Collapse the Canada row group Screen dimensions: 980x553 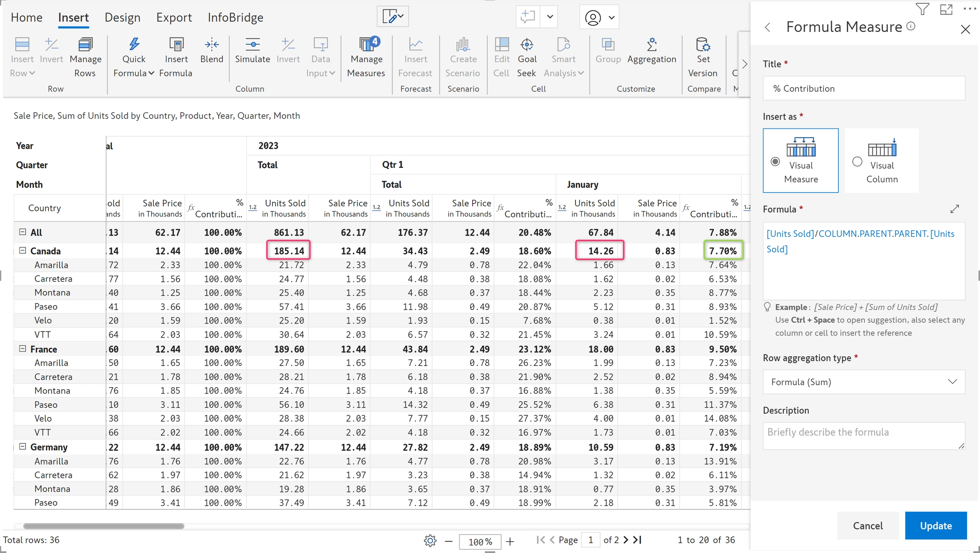pos(23,251)
